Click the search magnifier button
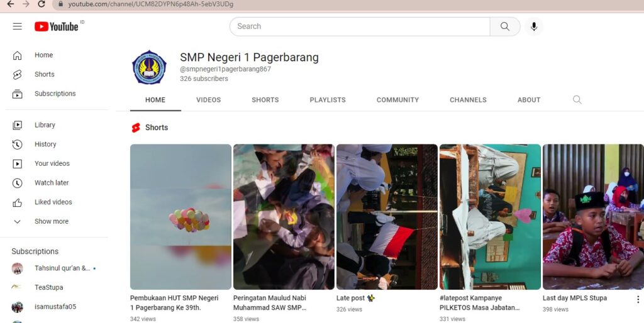 click(x=505, y=26)
